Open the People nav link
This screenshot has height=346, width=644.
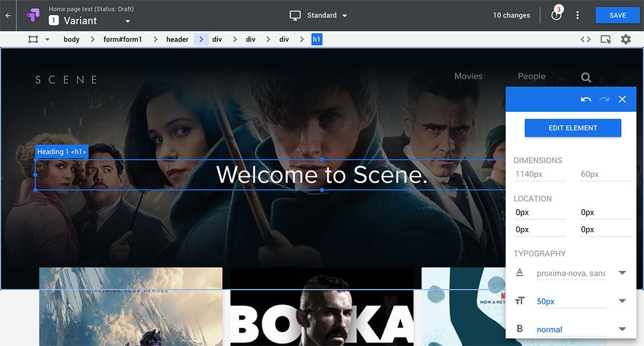point(532,76)
